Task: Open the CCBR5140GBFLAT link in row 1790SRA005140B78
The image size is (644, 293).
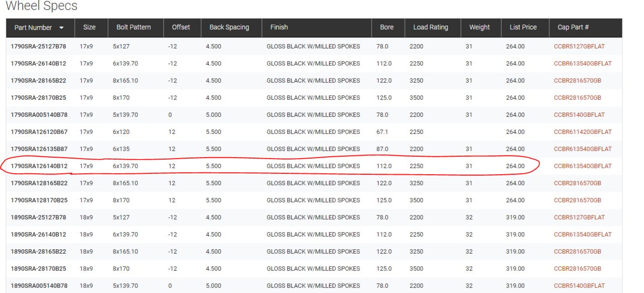Action: 579,115
